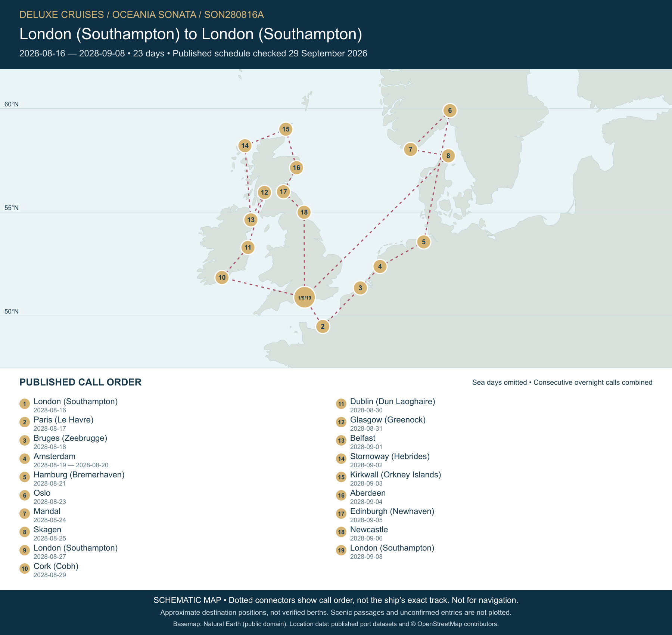Screen dimensions: 672x635
Task: Click map marker 16 for Aberdeen
Action: (296, 168)
